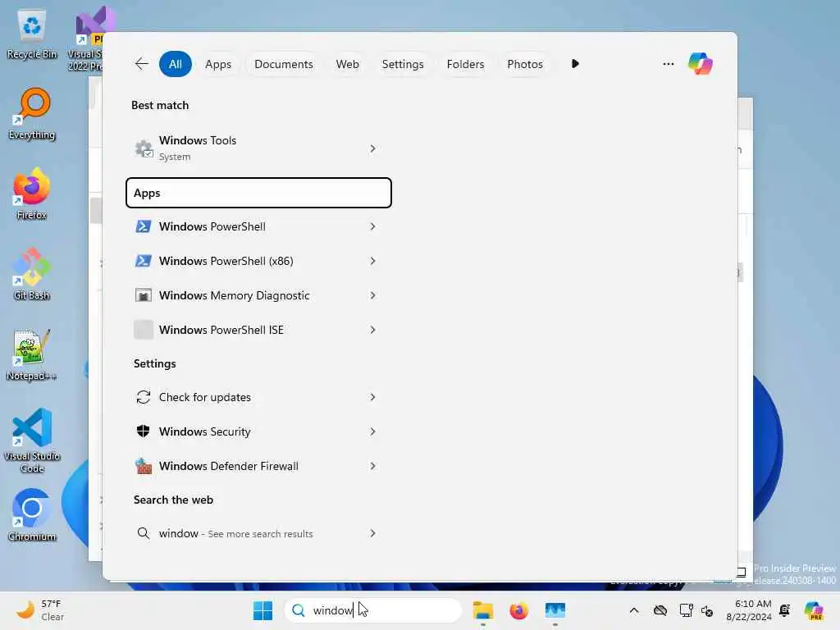Expand Windows PowerShell ISE chevron
The width and height of the screenshot is (840, 630).
coord(373,330)
